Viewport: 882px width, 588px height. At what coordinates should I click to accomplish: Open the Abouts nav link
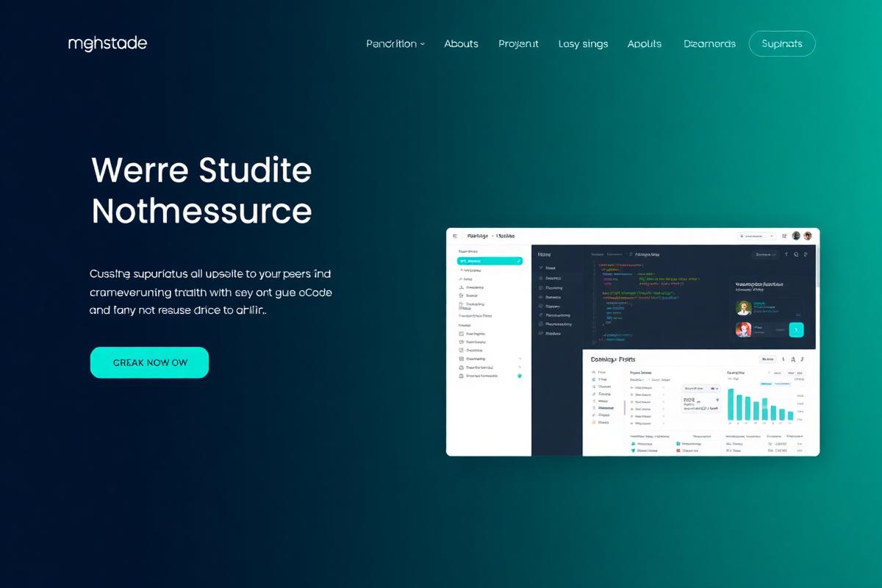(x=461, y=44)
